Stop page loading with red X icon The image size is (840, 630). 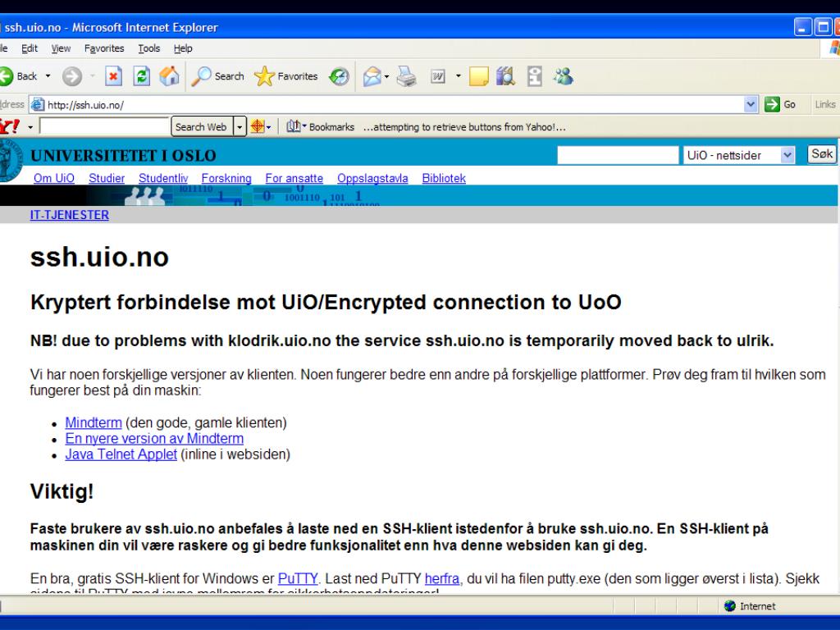tap(113, 76)
